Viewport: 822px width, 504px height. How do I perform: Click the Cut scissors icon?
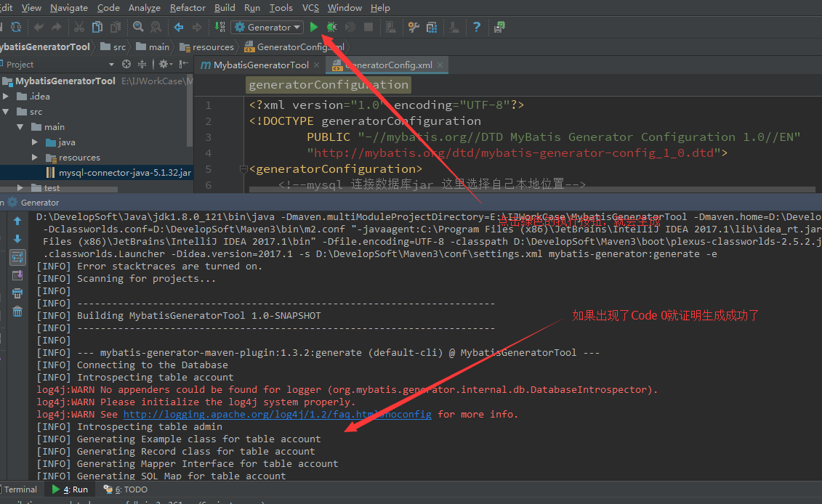79,28
